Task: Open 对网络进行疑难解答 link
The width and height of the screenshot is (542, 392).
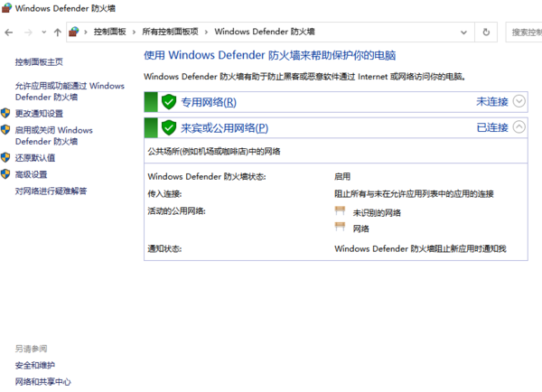Action: tap(51, 191)
